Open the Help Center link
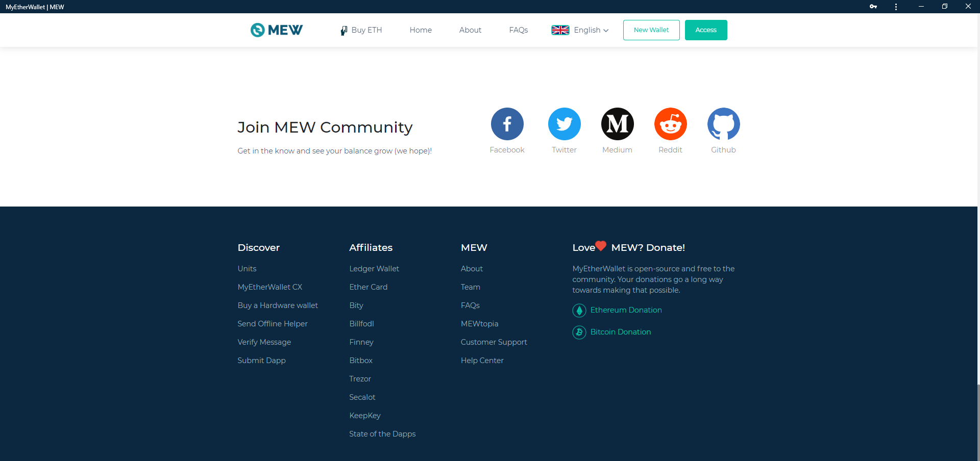 pyautogui.click(x=482, y=361)
